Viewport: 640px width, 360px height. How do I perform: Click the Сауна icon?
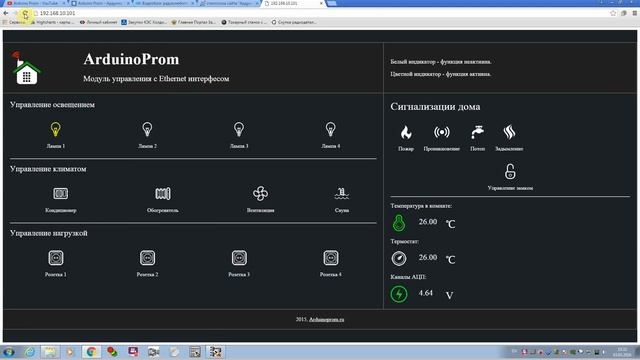342,193
